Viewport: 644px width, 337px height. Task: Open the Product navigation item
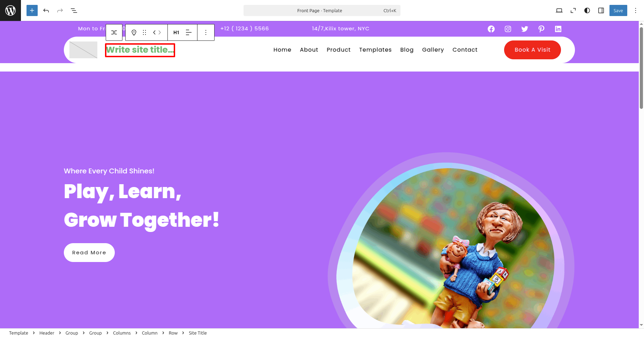(338, 50)
